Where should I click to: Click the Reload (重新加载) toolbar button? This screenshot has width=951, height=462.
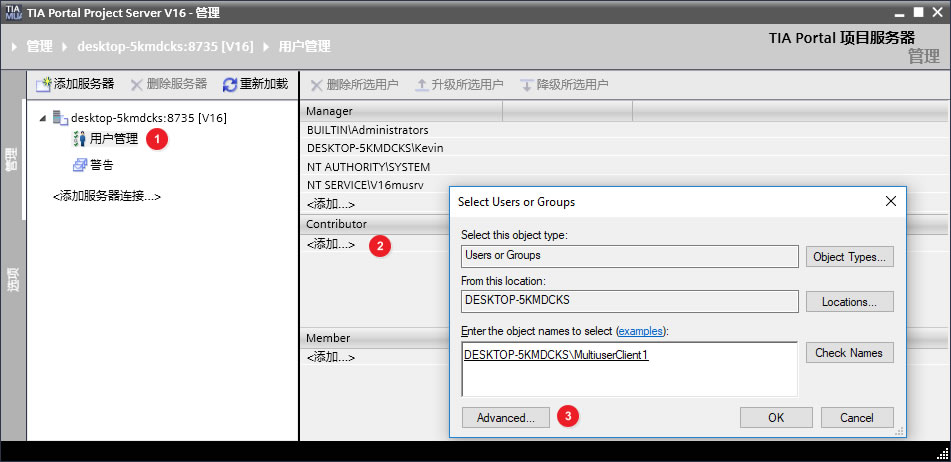pyautogui.click(x=255, y=84)
